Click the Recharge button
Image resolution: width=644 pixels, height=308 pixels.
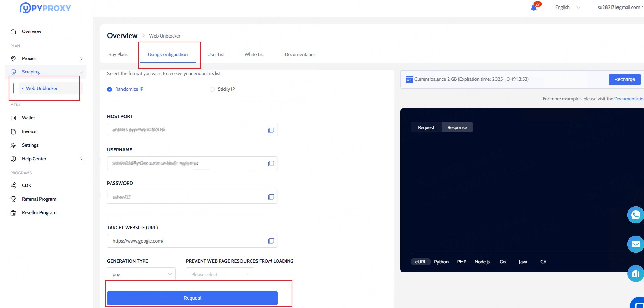click(x=625, y=79)
